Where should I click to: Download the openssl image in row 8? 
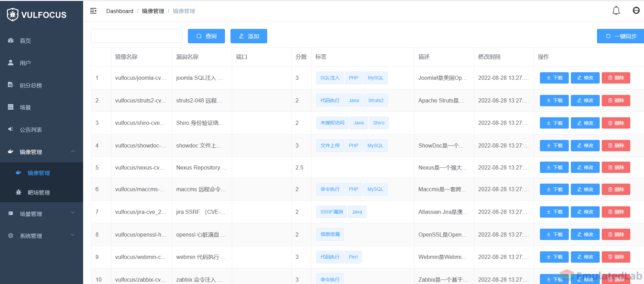pyautogui.click(x=554, y=234)
